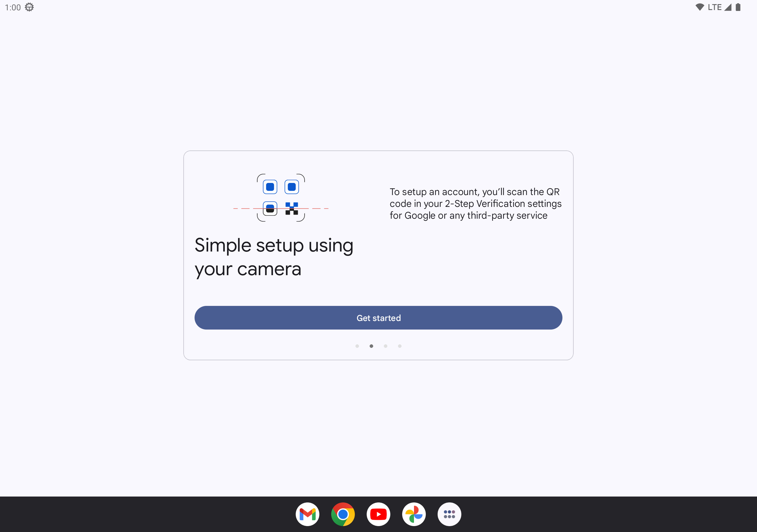Image resolution: width=757 pixels, height=532 pixels.
Task: Tap the LTE network label
Action: click(714, 7)
